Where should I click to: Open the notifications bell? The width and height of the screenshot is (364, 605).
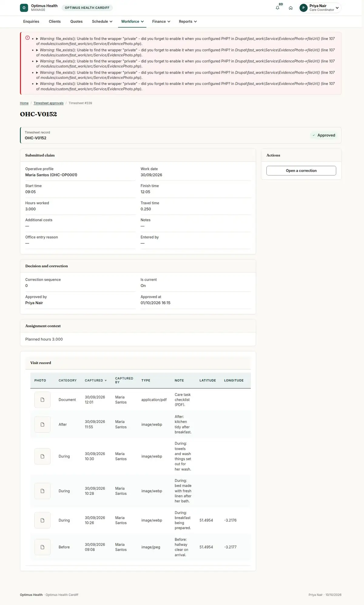click(278, 8)
